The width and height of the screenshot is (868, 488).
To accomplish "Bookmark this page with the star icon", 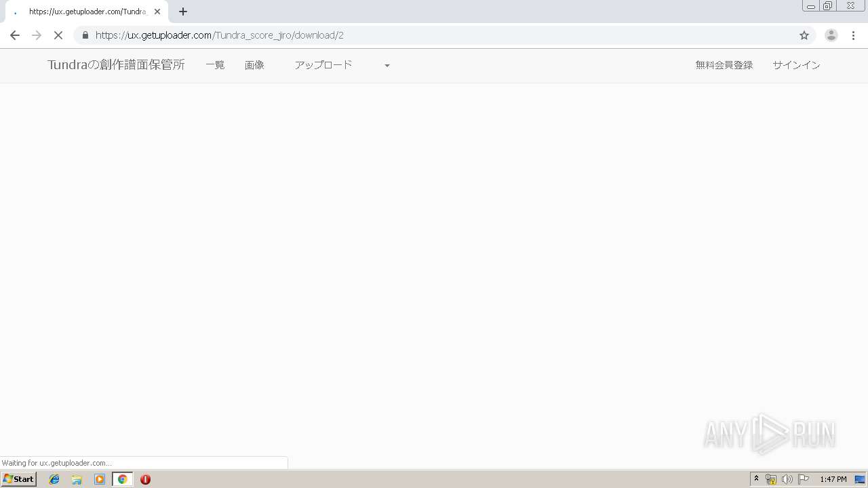I will coord(804,35).
